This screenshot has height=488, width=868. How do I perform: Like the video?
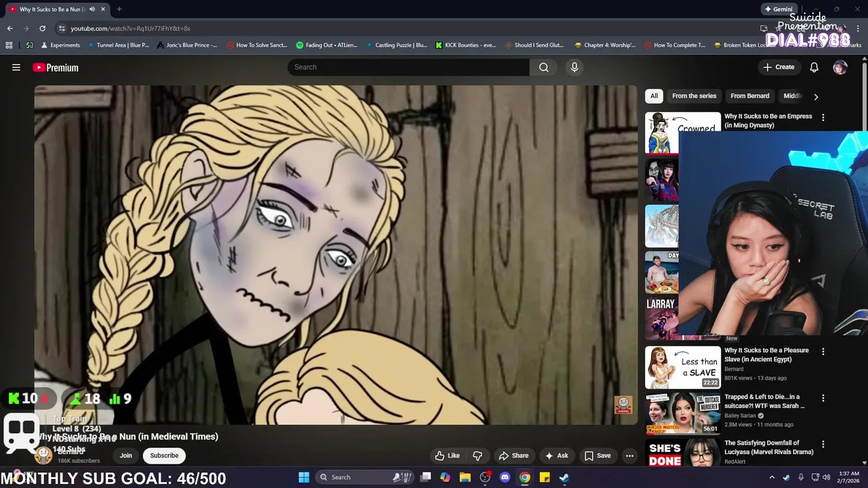click(x=448, y=455)
